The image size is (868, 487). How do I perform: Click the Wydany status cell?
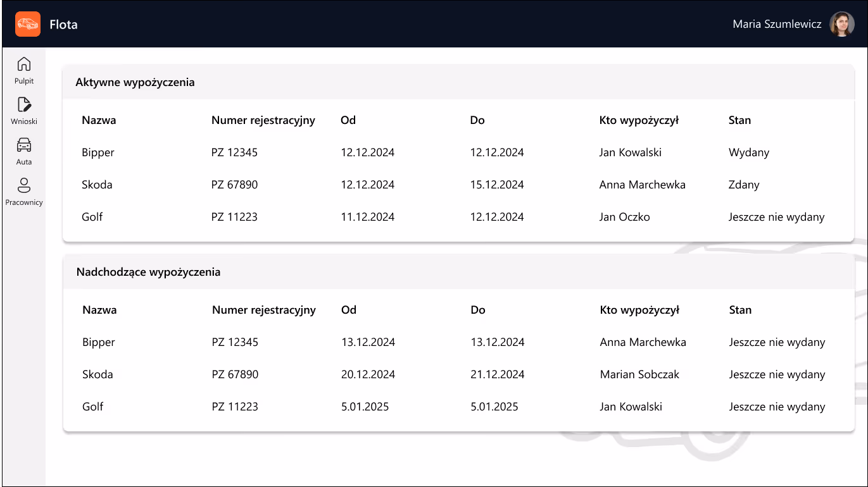(749, 152)
